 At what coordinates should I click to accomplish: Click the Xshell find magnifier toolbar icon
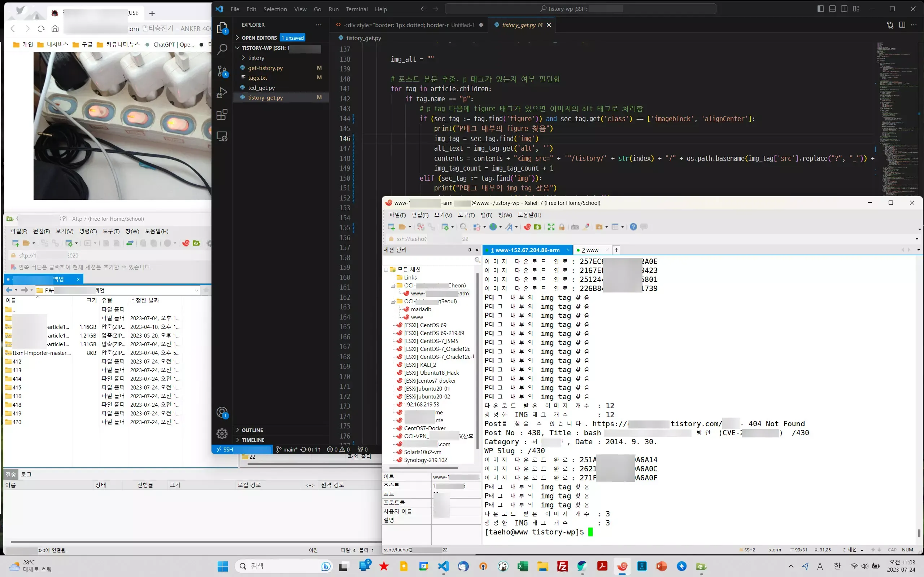point(463,227)
